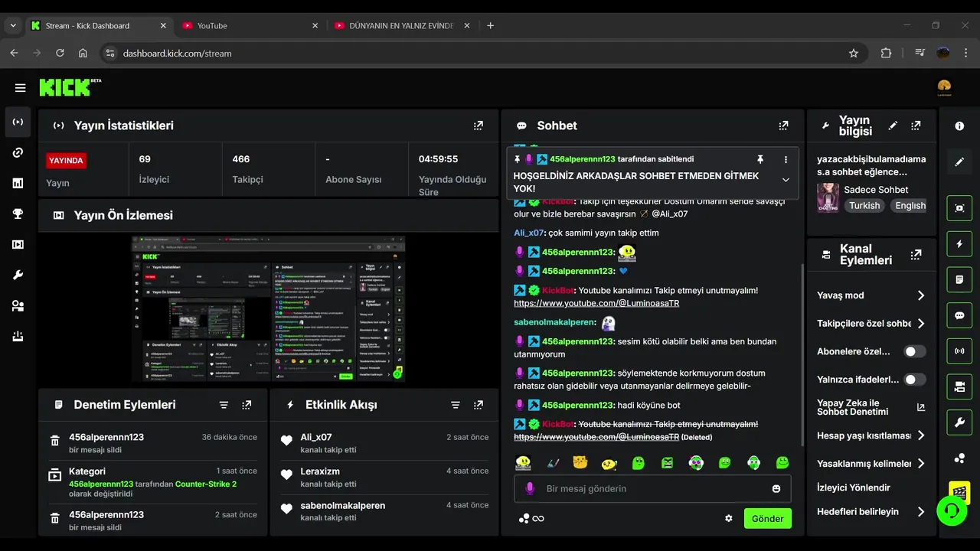This screenshot has height=551, width=980.
Task: Open the trophy icon in the left sidebar
Action: (18, 214)
